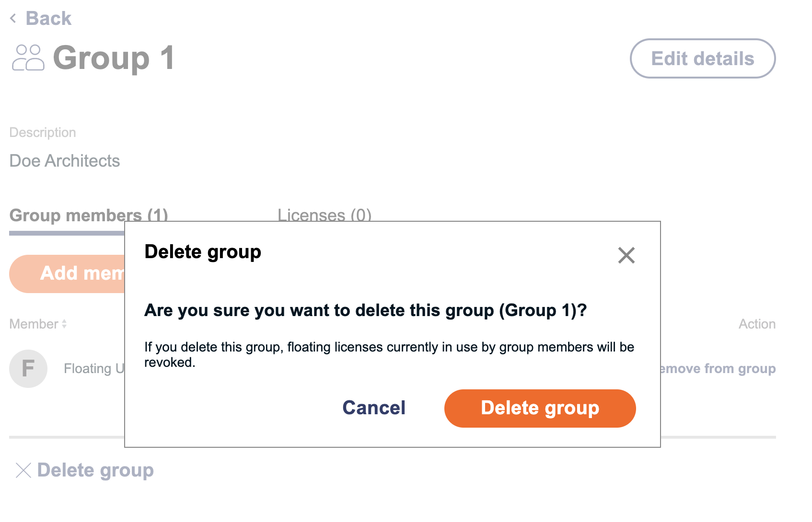Click the F avatar for Floating User

pos(28,369)
